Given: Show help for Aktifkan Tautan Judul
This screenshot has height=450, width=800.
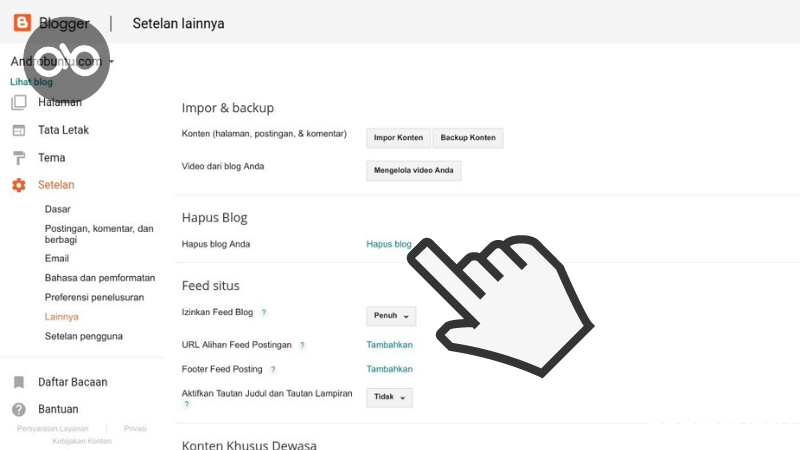Looking at the screenshot, I should tap(187, 404).
